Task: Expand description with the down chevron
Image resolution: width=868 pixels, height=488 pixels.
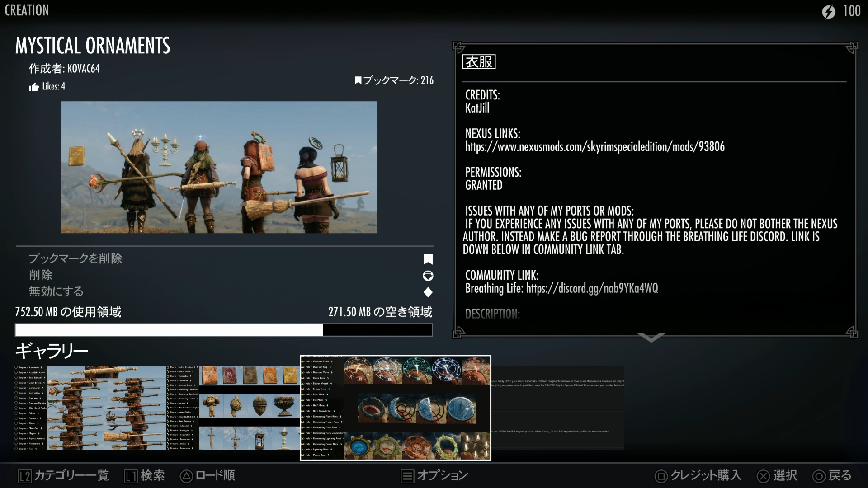Action: 651,338
